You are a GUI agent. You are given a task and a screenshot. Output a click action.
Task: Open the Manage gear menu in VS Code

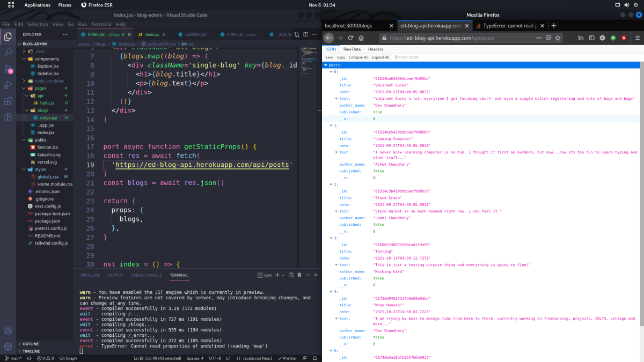pos(8,346)
